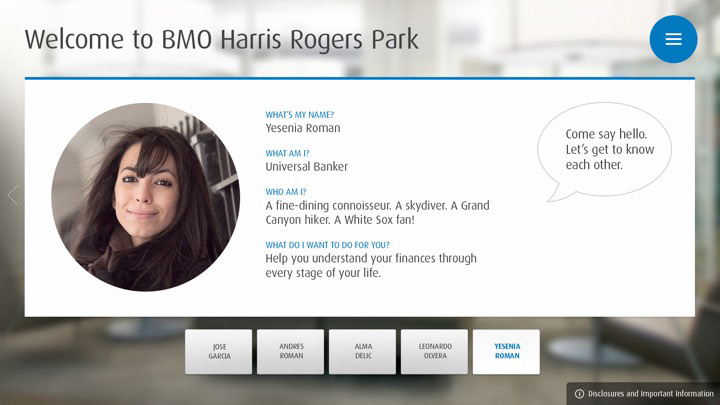Click the 'WHO AM I?' heading
The image size is (720, 405).
[x=286, y=192]
